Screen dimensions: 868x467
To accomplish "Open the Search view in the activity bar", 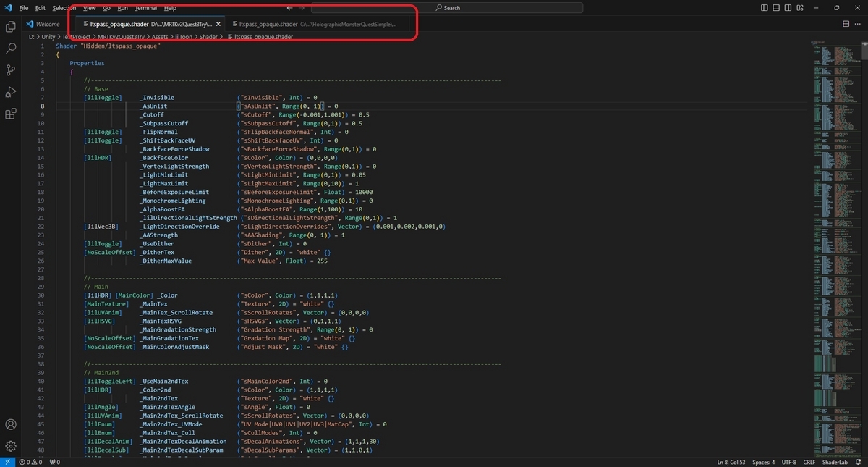I will click(x=11, y=49).
